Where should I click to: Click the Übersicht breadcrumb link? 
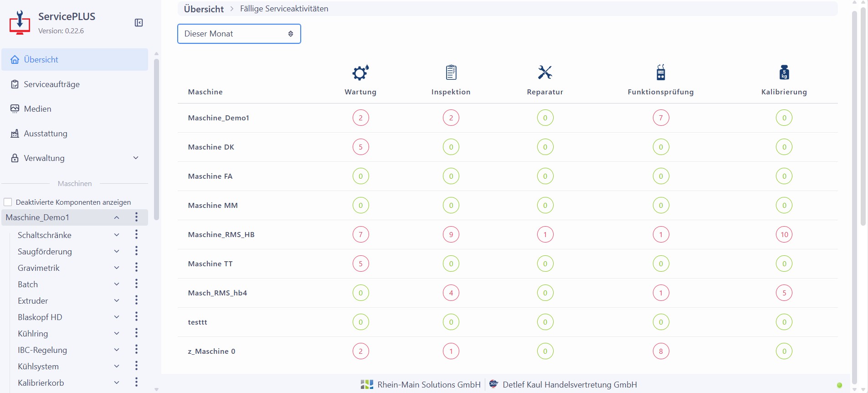tap(204, 9)
